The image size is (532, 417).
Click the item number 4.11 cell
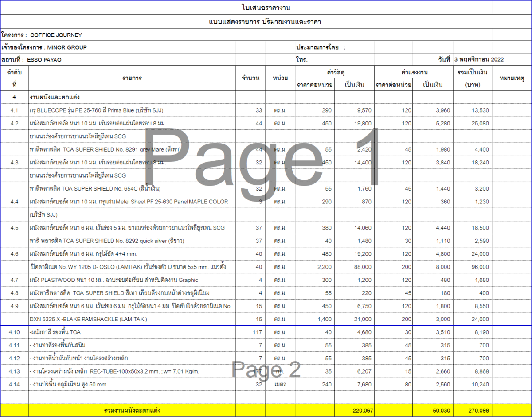tap(14, 345)
